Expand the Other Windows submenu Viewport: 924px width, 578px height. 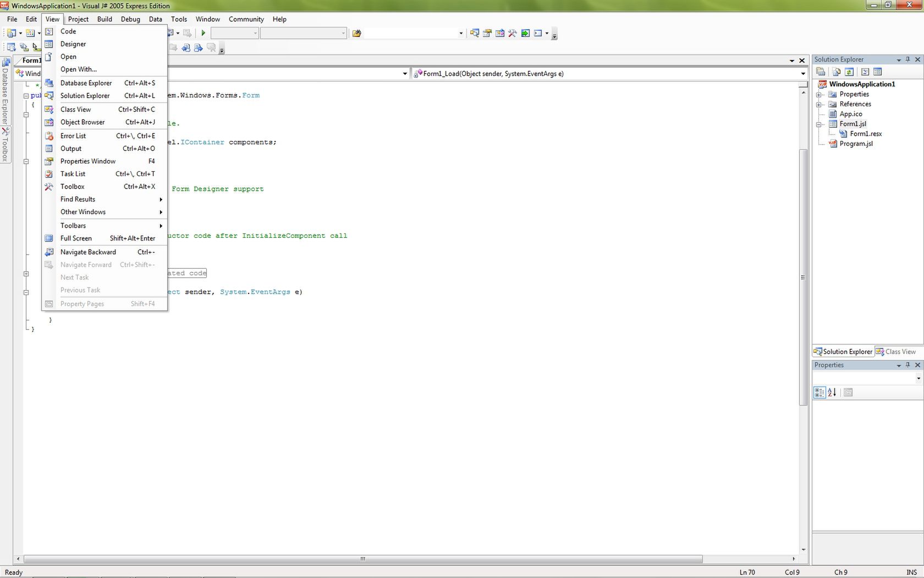tap(105, 212)
